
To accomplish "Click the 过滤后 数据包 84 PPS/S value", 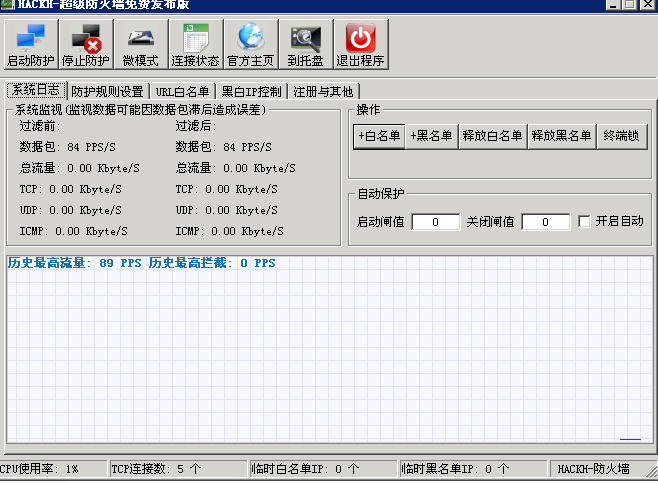I will pos(224,147).
